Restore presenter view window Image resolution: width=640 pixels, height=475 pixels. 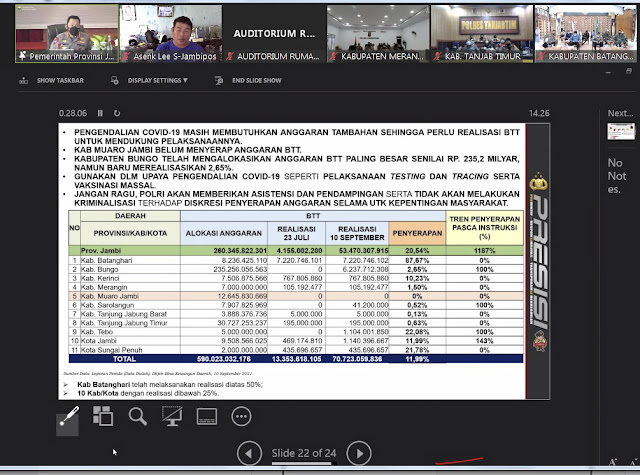coord(629,71)
